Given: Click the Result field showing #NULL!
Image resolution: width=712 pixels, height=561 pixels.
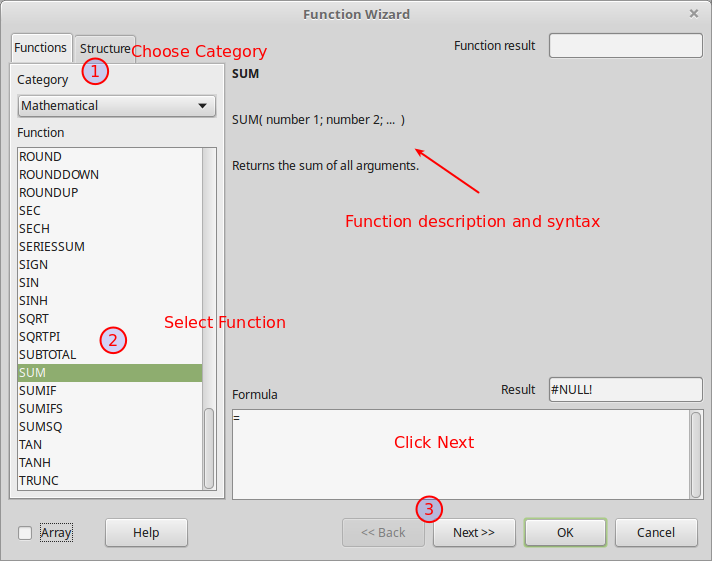Looking at the screenshot, I should (625, 390).
